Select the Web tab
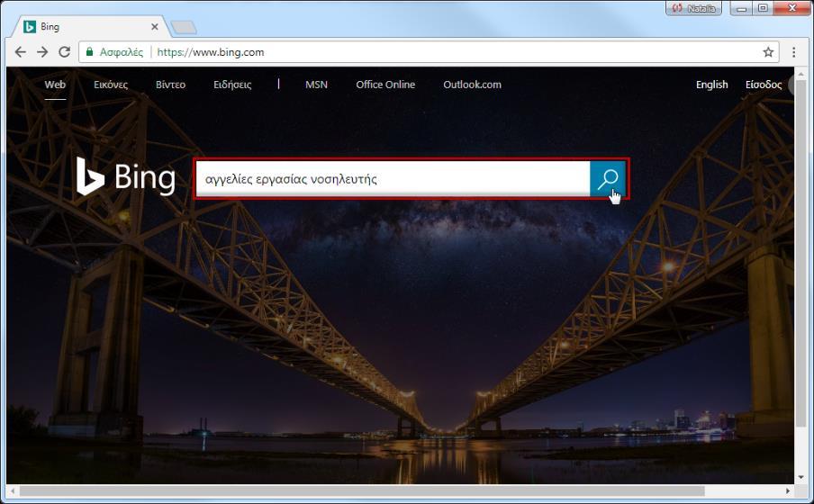The width and height of the screenshot is (814, 504). tap(55, 85)
